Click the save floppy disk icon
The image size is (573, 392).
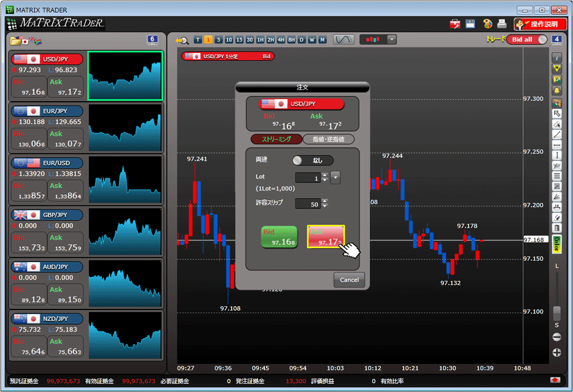click(x=470, y=24)
